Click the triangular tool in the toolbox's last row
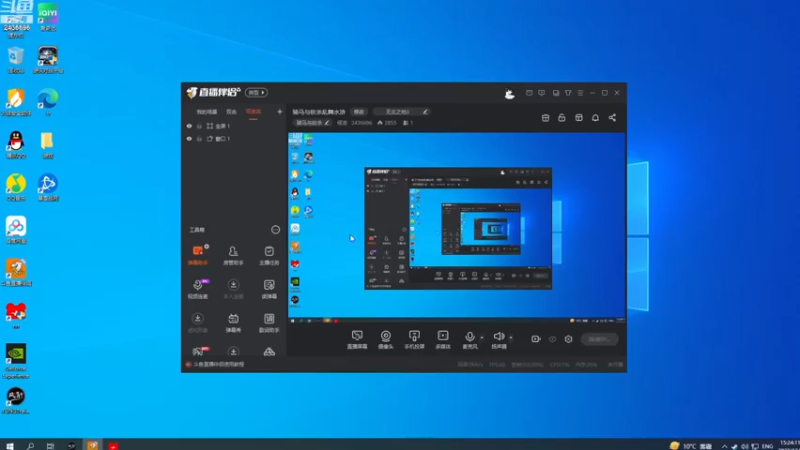 tap(269, 352)
